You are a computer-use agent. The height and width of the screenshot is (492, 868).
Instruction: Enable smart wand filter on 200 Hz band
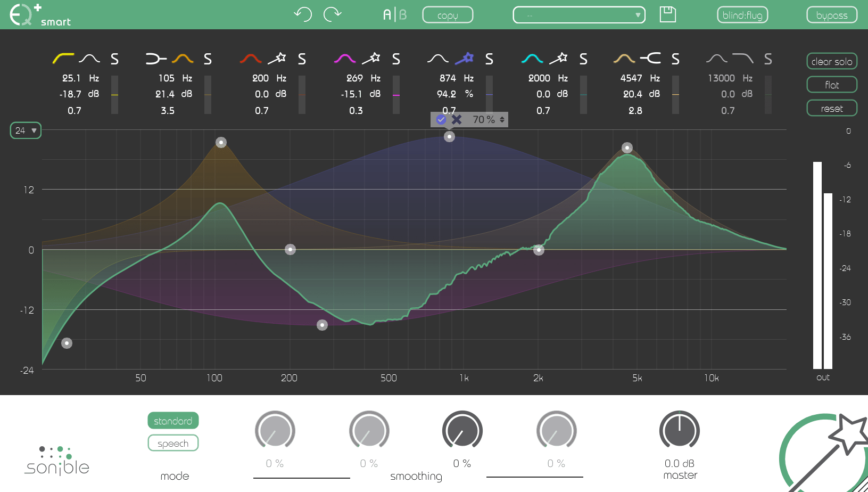point(277,58)
